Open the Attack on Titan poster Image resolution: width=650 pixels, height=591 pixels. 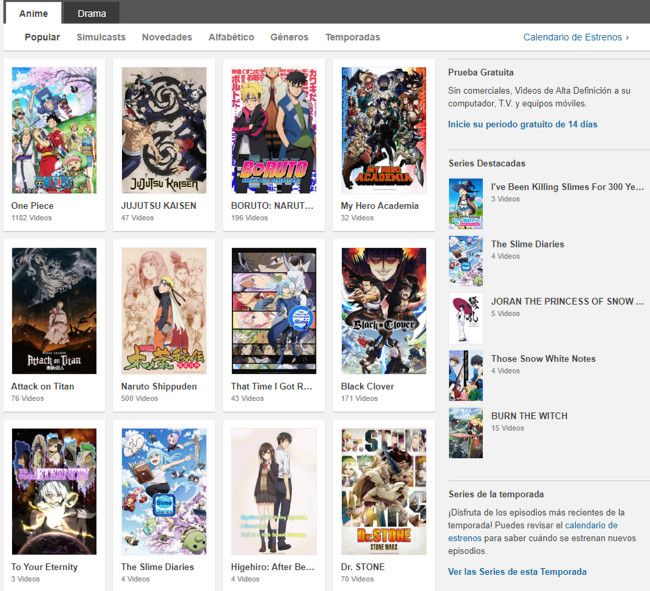click(54, 311)
